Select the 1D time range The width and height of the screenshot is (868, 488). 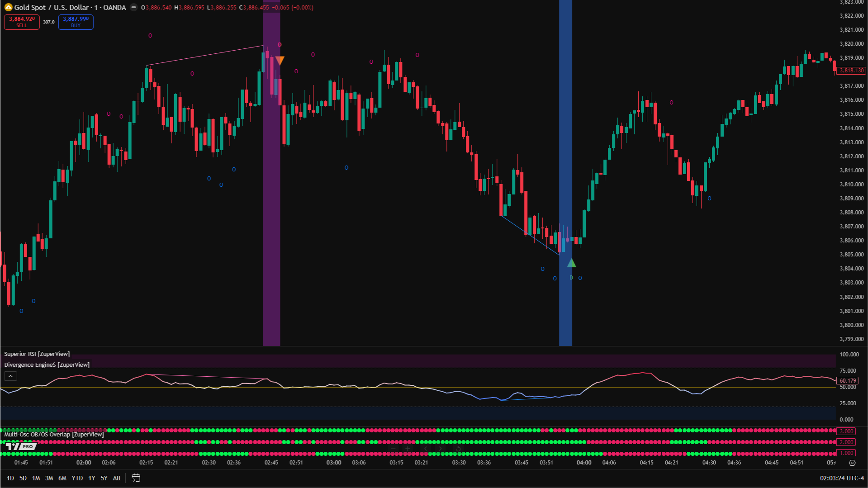click(10, 478)
